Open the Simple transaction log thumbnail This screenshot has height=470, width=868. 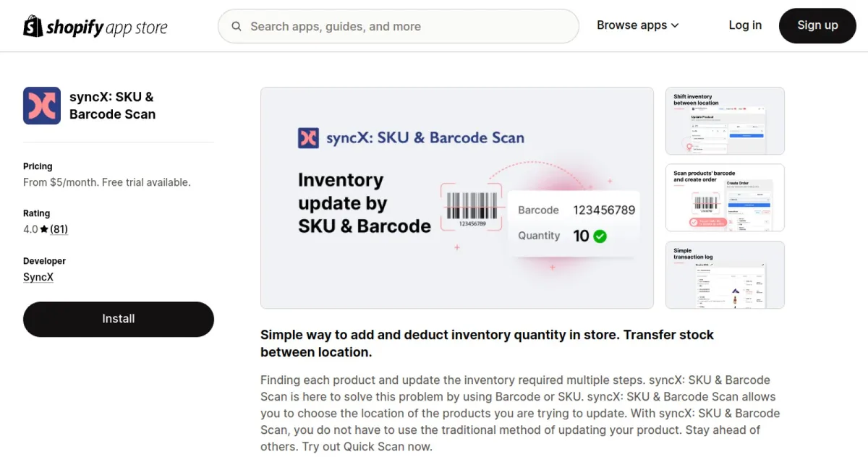(x=724, y=275)
